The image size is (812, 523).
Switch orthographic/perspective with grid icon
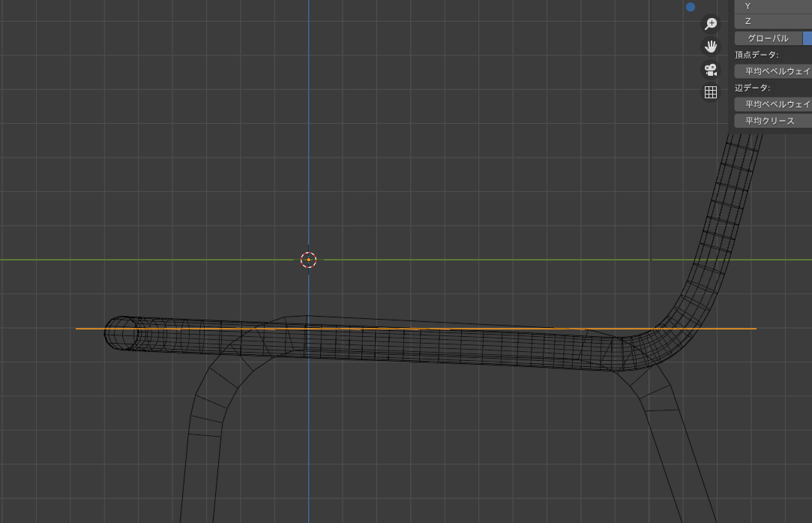click(711, 92)
